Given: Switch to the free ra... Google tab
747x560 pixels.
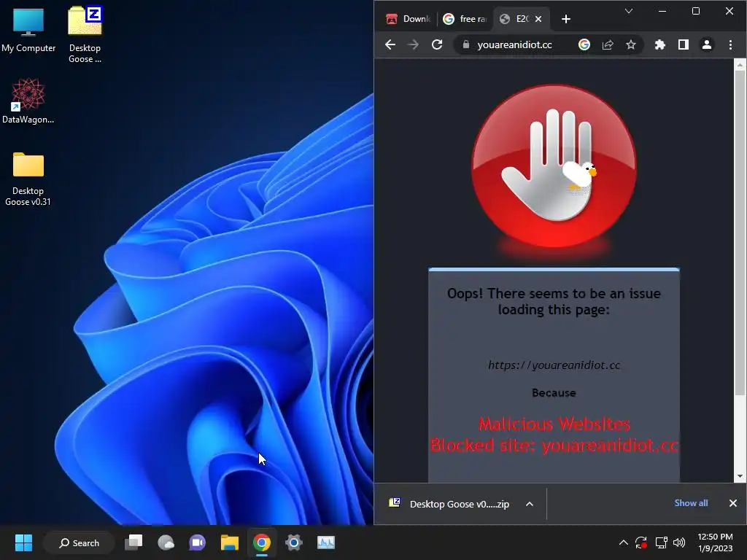Looking at the screenshot, I should click(x=465, y=19).
